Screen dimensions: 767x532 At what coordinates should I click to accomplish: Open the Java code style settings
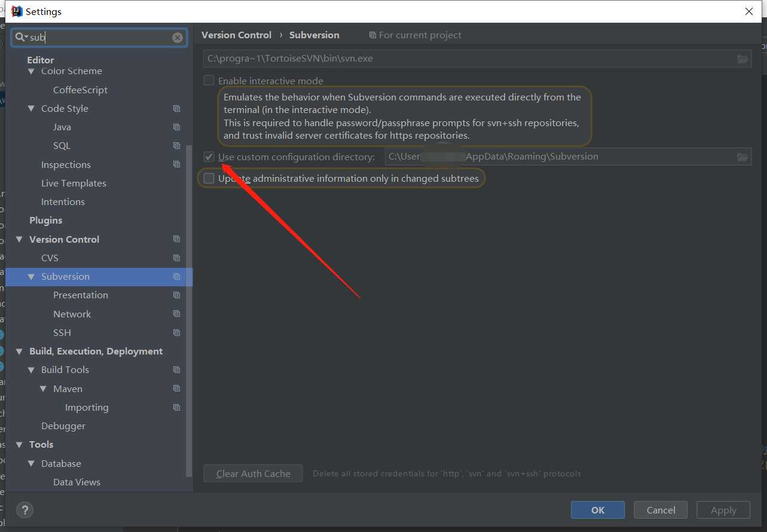click(x=62, y=127)
